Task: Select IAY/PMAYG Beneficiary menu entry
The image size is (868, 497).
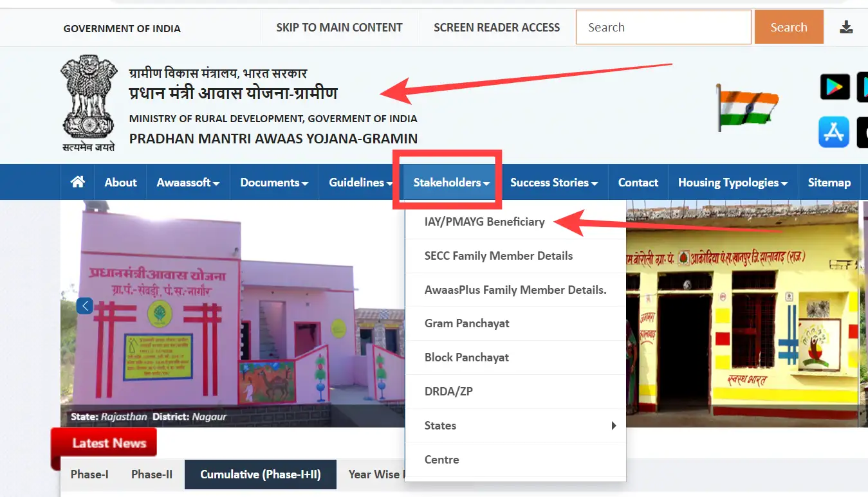Action: tap(515, 222)
